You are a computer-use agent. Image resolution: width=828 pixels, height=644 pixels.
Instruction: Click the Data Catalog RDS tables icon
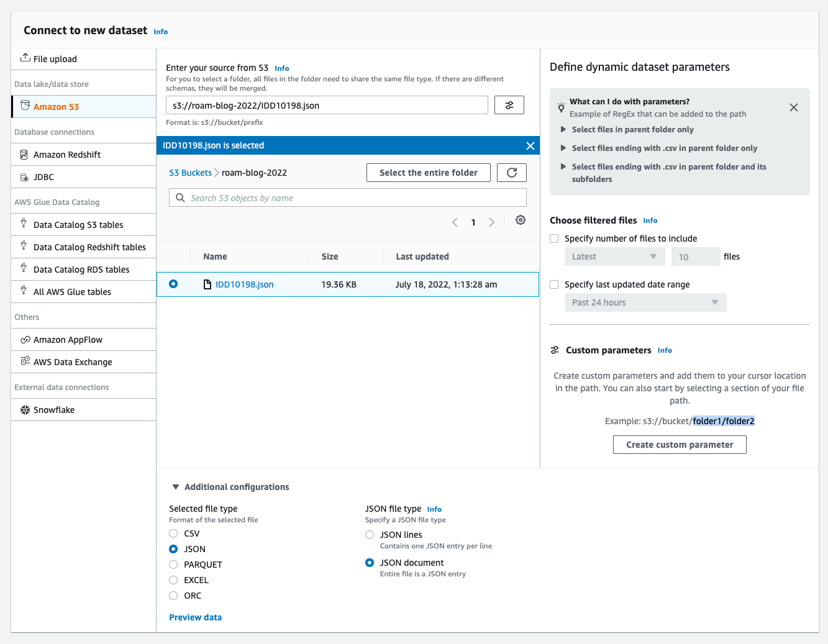point(24,268)
